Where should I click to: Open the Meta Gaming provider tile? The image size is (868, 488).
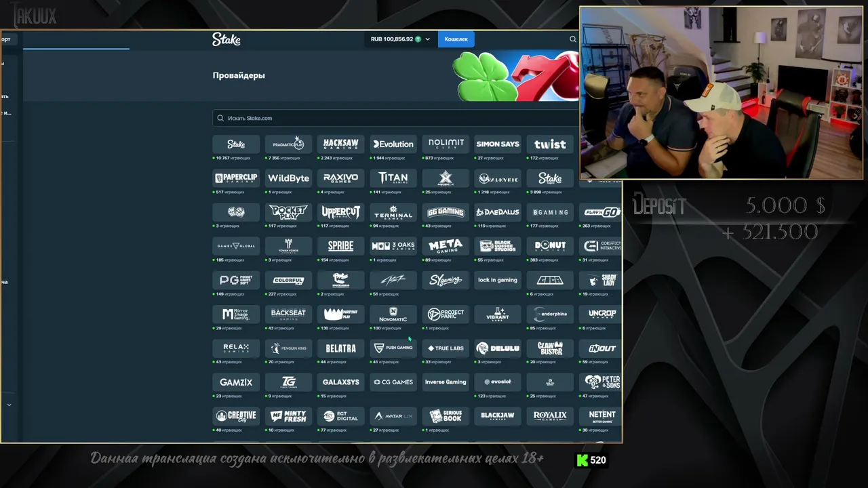[446, 246]
